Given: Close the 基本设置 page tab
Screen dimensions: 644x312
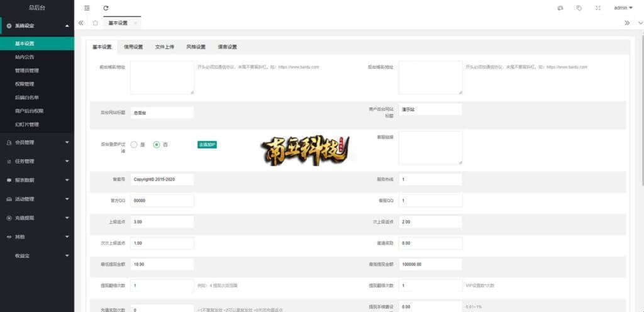Looking at the screenshot, I should click(135, 23).
